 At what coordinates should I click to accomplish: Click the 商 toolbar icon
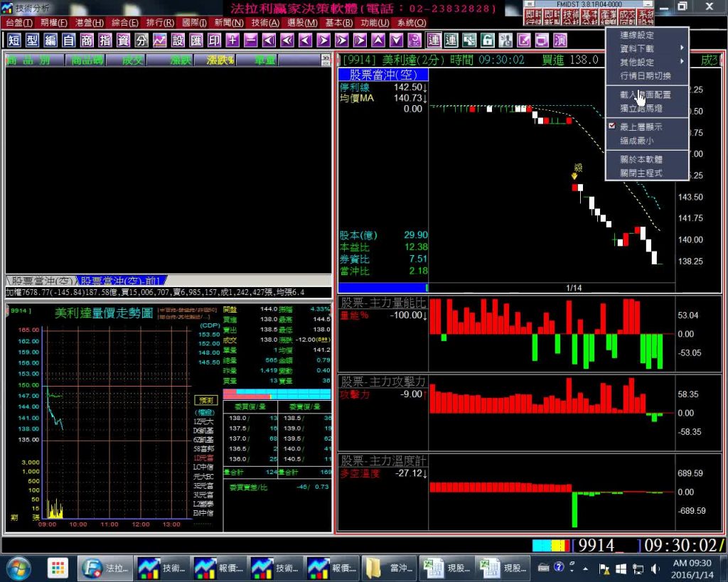87,41
